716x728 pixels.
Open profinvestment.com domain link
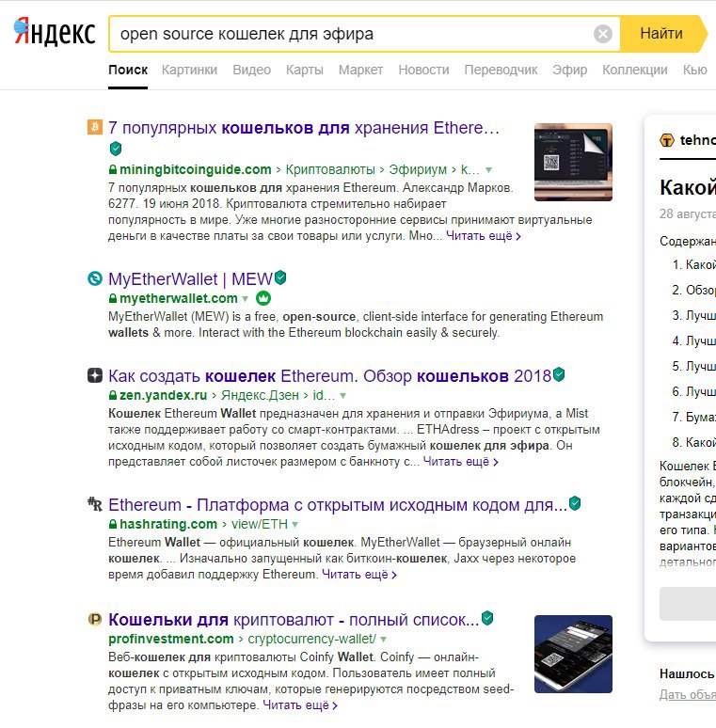pyautogui.click(x=171, y=639)
